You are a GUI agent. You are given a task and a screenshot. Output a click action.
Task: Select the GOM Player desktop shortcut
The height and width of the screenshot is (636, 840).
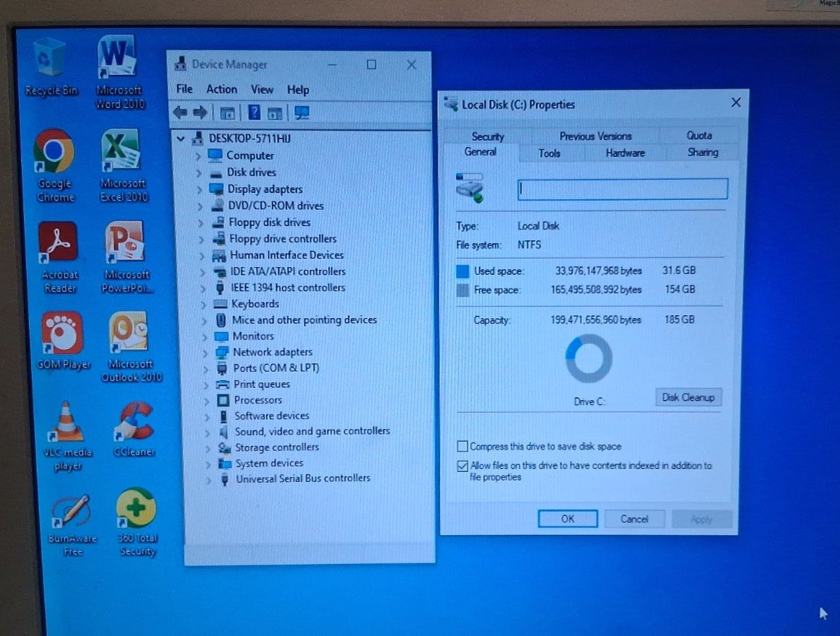point(62,334)
